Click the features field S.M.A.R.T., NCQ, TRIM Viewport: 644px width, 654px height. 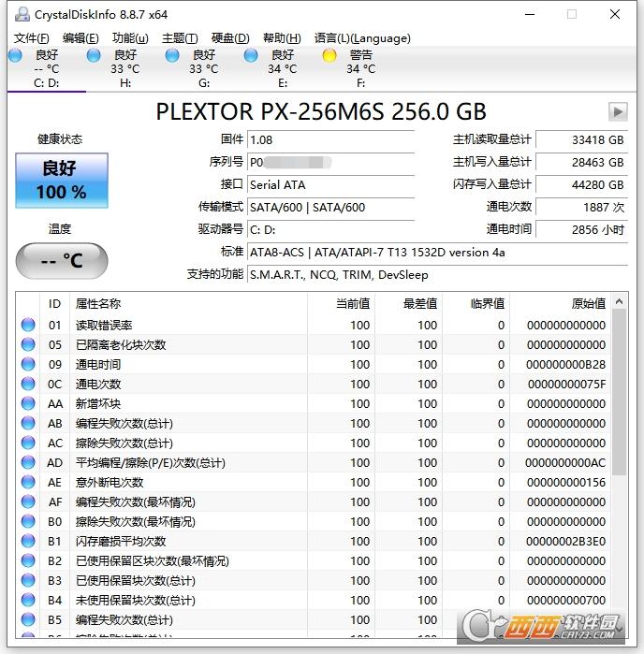pyautogui.click(x=437, y=275)
